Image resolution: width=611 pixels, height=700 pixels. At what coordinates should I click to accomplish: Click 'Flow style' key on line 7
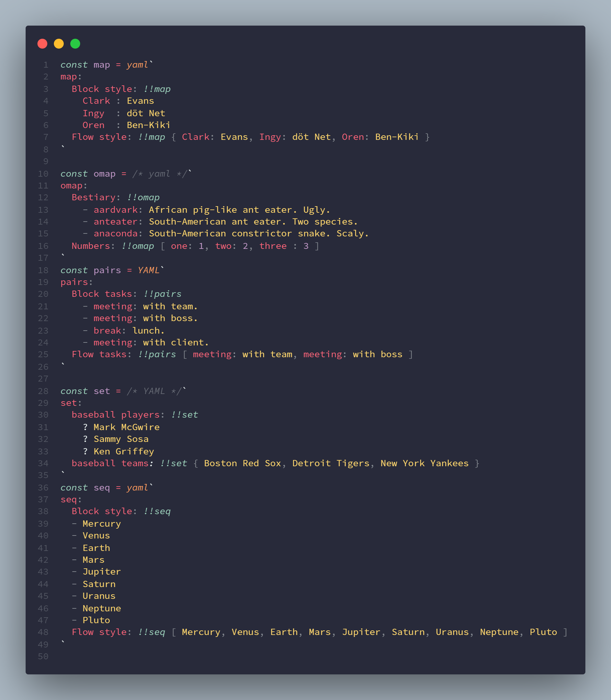click(x=99, y=137)
